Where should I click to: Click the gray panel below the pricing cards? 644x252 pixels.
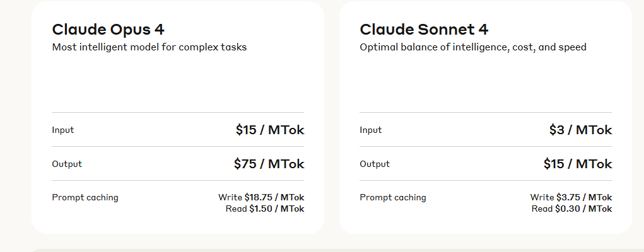(315, 250)
